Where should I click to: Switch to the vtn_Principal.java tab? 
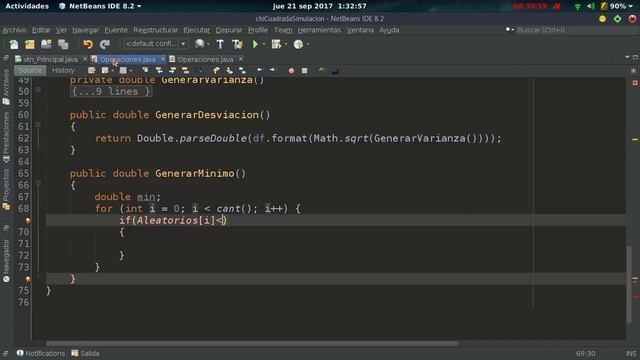pyautogui.click(x=50, y=60)
